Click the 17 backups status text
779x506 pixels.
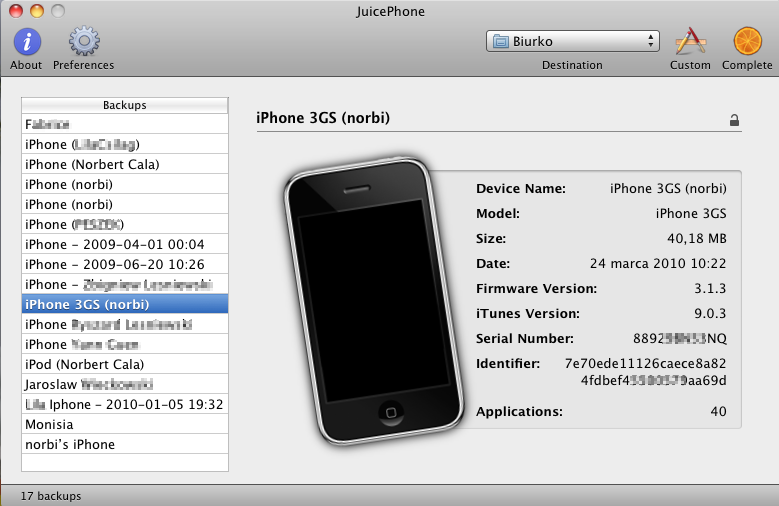pyautogui.click(x=51, y=496)
